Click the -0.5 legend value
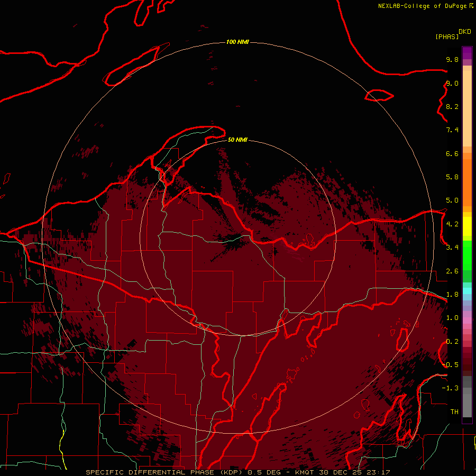 pos(451,365)
